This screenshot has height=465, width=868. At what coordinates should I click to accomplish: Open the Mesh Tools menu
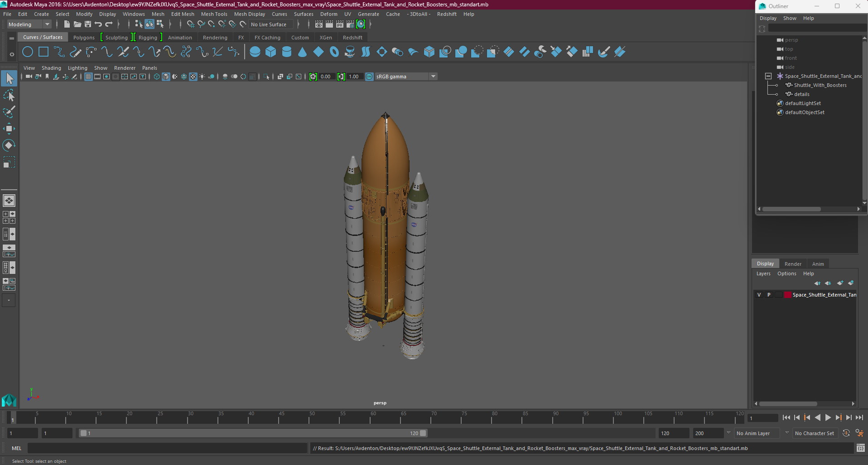point(214,14)
